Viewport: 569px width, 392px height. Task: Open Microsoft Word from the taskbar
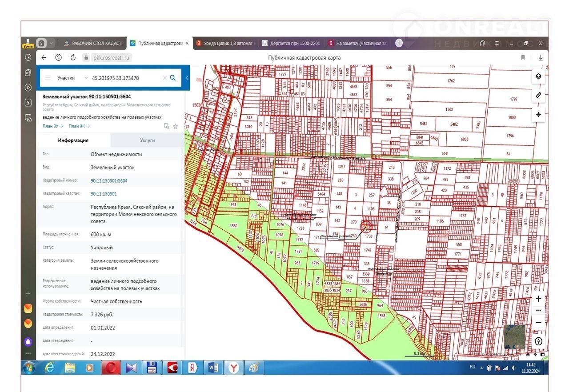click(x=213, y=368)
